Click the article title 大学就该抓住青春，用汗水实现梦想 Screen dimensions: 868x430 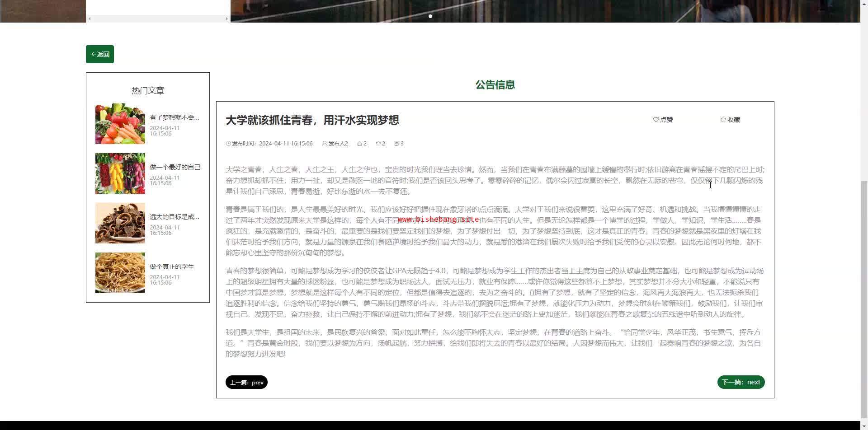312,120
